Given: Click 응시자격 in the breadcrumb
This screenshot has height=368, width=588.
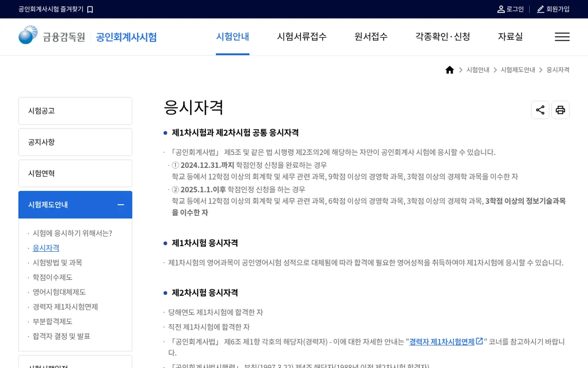Looking at the screenshot, I should [x=558, y=70].
